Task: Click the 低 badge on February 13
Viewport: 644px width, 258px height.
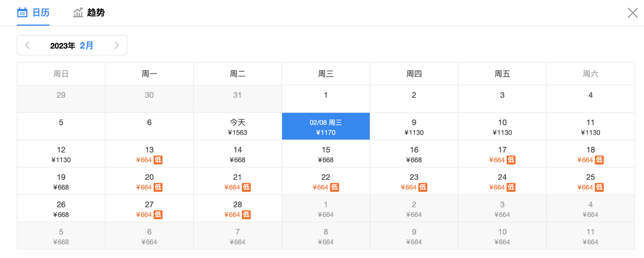Action: (158, 160)
